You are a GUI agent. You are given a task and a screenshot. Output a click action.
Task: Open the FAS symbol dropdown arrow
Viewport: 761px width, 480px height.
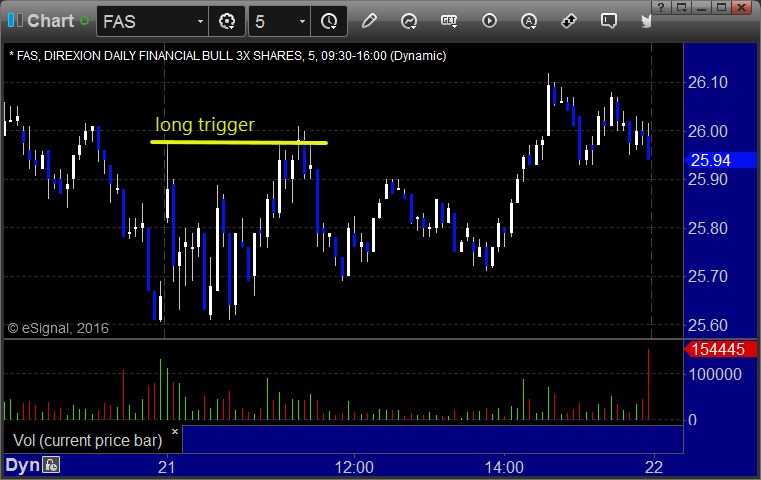point(200,21)
